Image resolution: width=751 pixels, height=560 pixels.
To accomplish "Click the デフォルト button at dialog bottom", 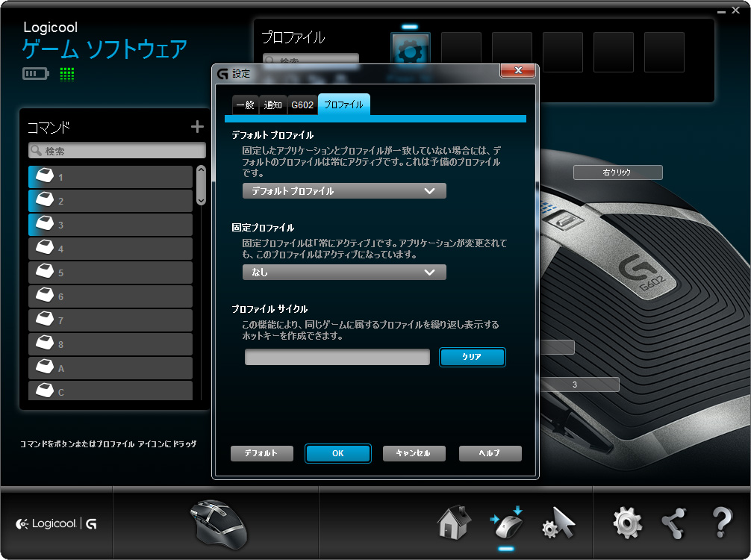I will click(x=261, y=453).
